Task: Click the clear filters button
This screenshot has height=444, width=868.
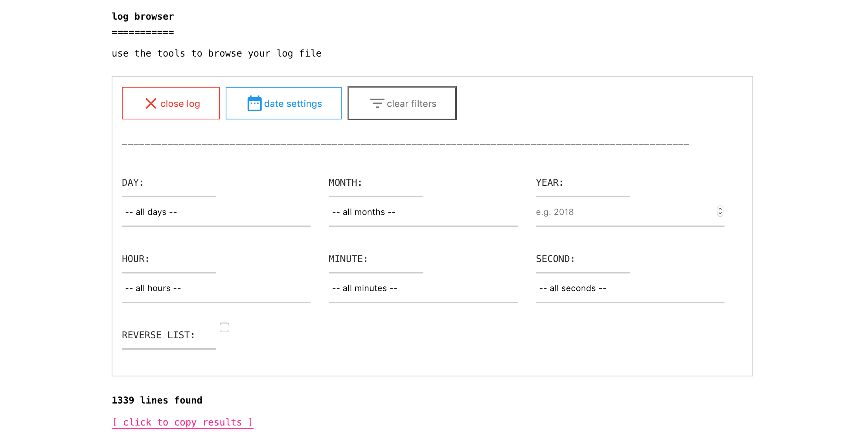Action: click(402, 103)
